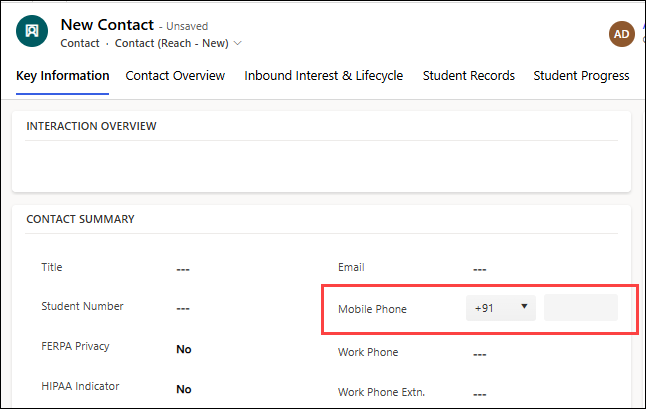Open the Student Progress tab

pyautogui.click(x=581, y=76)
